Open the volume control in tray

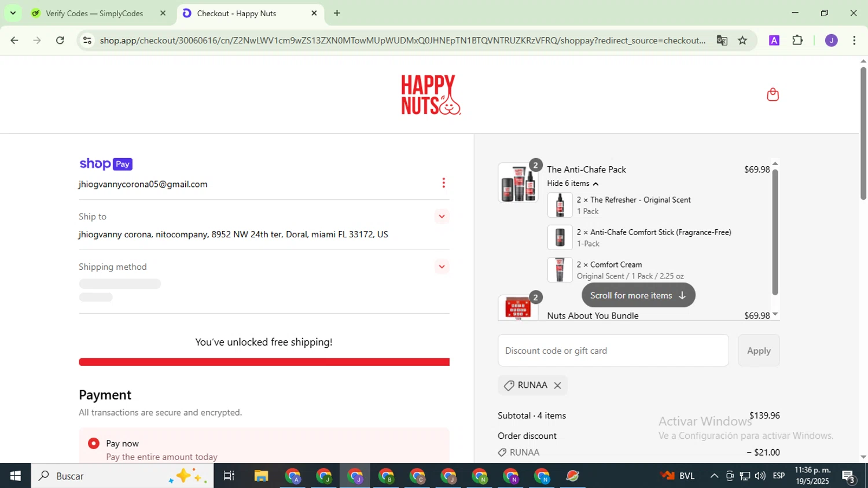click(x=760, y=476)
